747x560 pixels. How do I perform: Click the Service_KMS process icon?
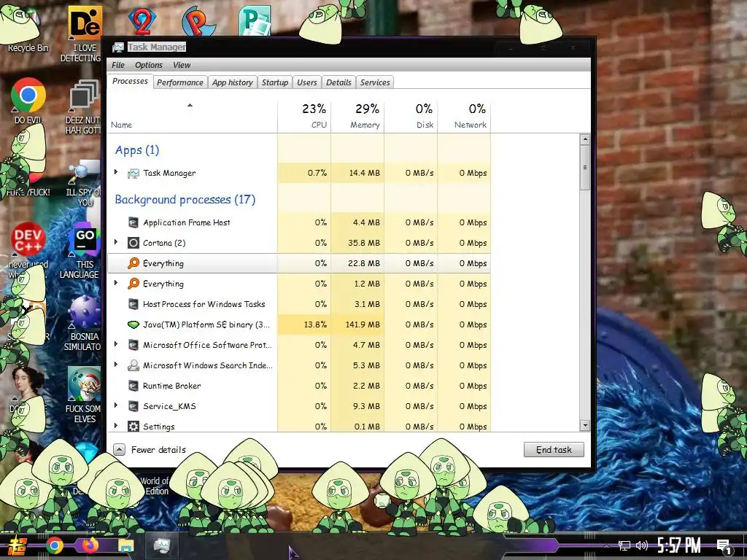point(133,406)
